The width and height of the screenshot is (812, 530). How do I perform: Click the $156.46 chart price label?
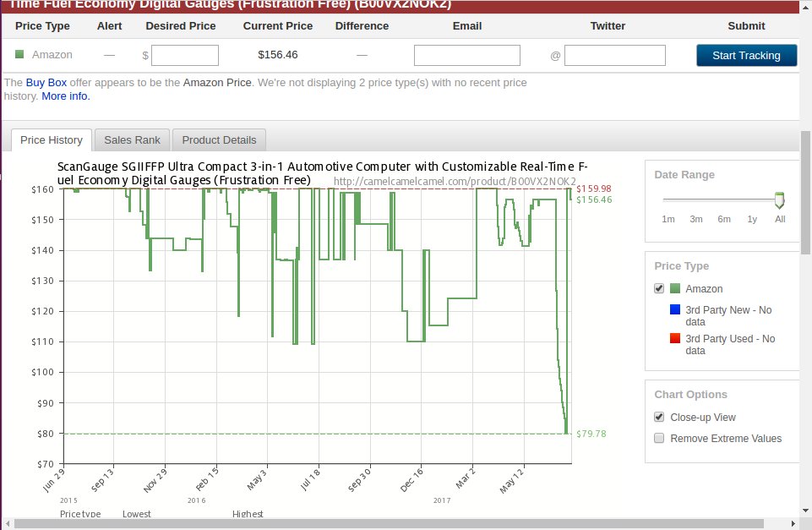595,200
